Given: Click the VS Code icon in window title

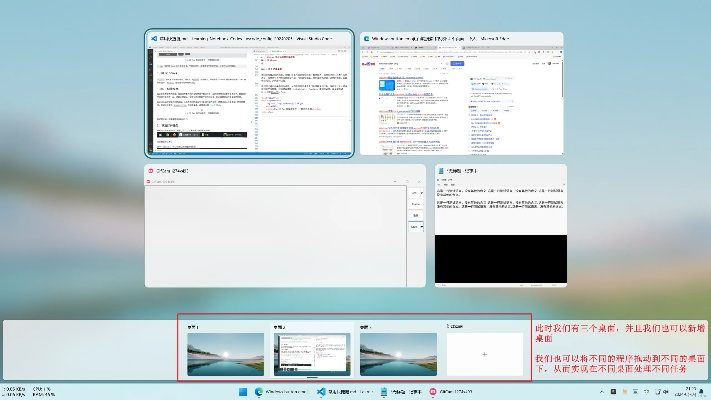Looking at the screenshot, I should point(154,39).
